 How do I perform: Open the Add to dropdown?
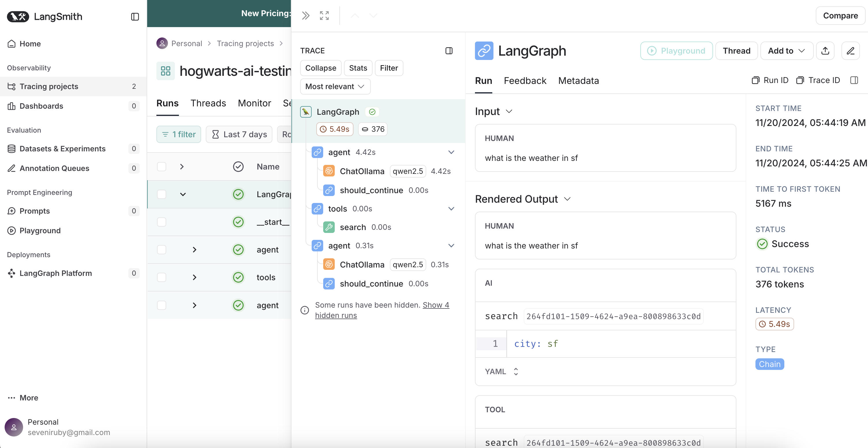pos(786,51)
